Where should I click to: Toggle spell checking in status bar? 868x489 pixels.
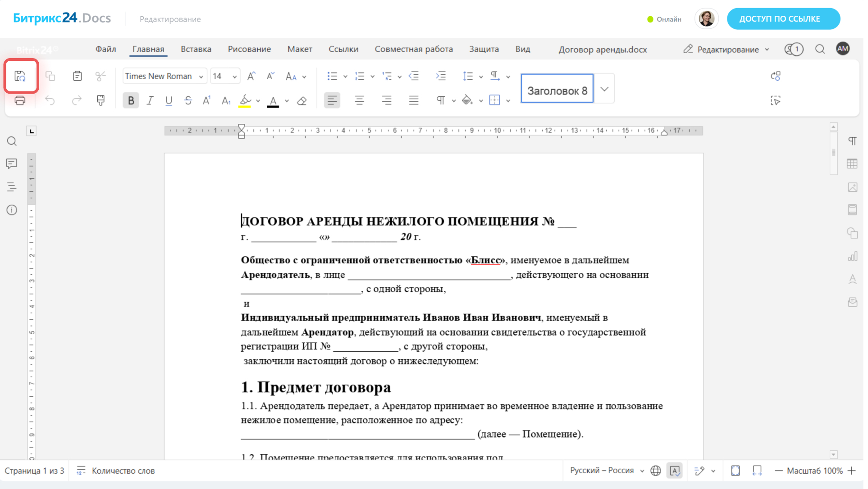[x=675, y=471]
